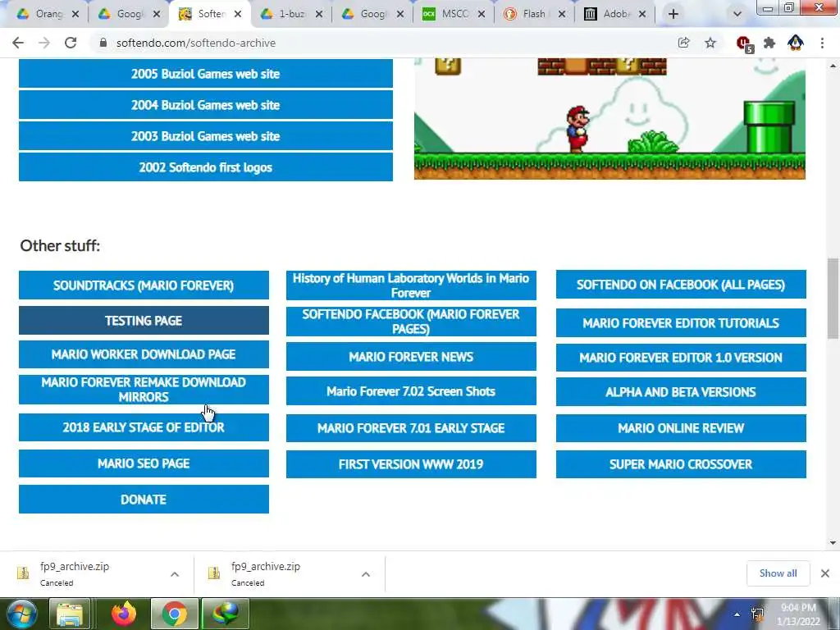The image size is (840, 630).
Task: Open MARIO FOREVER EDITOR 1.0 VERSION
Action: point(681,358)
